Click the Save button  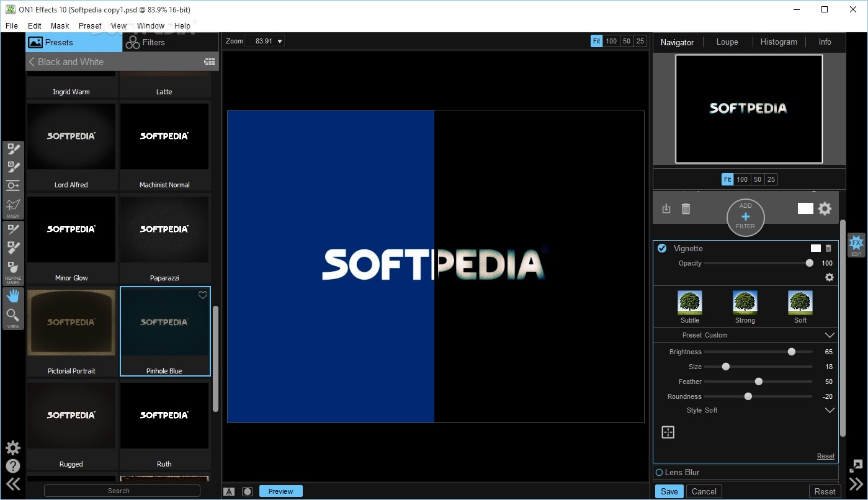pyautogui.click(x=669, y=491)
